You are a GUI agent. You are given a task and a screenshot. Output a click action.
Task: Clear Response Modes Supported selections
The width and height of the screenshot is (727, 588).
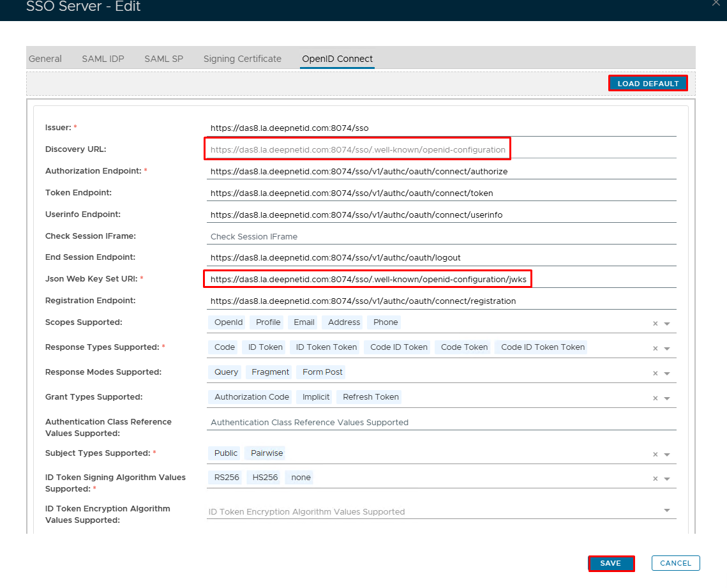(655, 373)
